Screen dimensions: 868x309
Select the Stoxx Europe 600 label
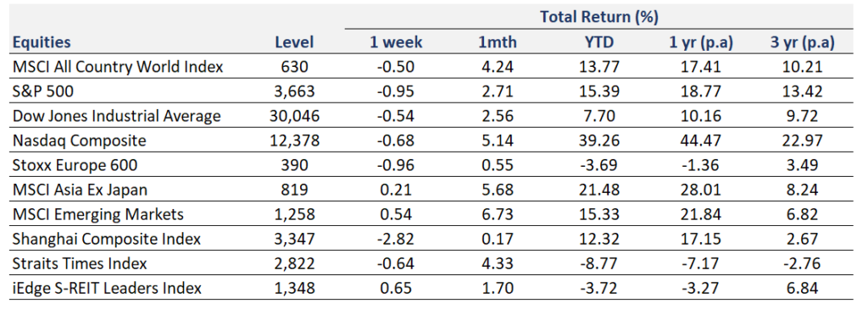click(75, 165)
